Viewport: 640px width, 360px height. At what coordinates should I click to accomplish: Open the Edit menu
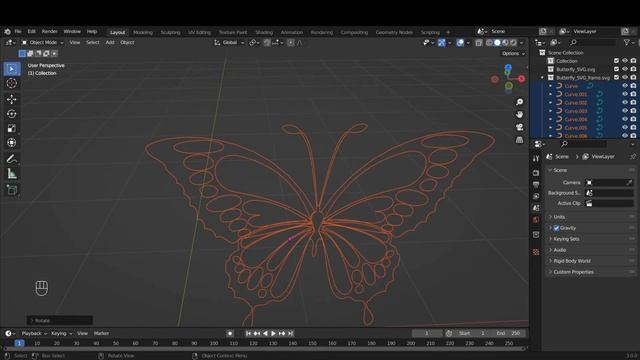[31, 31]
